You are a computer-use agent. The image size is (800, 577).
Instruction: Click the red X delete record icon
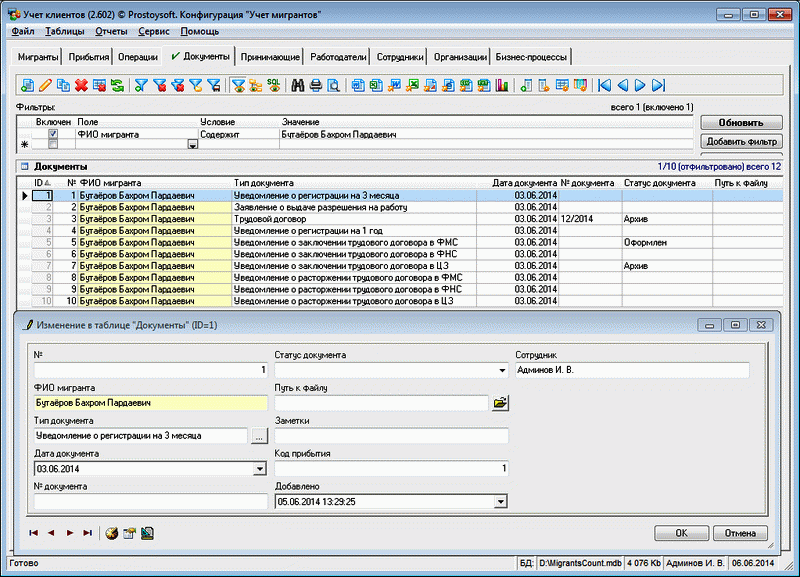[x=81, y=86]
